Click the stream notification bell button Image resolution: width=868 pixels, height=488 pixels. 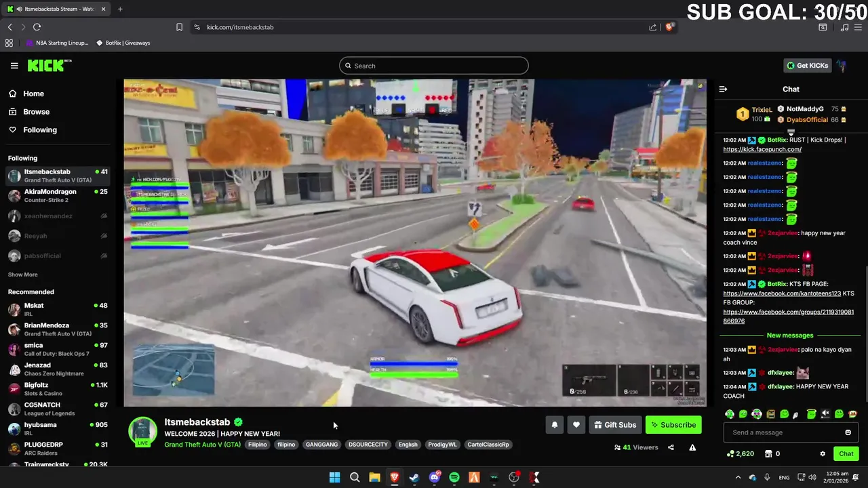(x=554, y=425)
